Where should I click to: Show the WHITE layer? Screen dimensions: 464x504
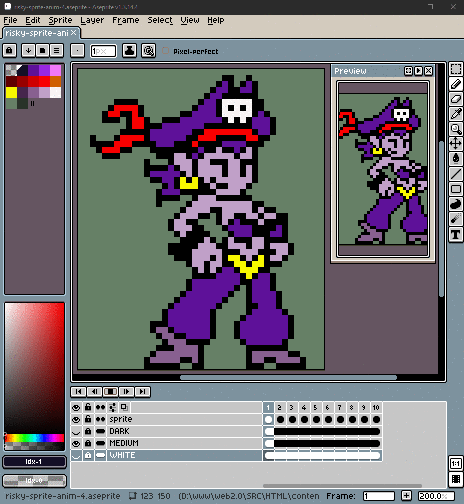coord(76,455)
